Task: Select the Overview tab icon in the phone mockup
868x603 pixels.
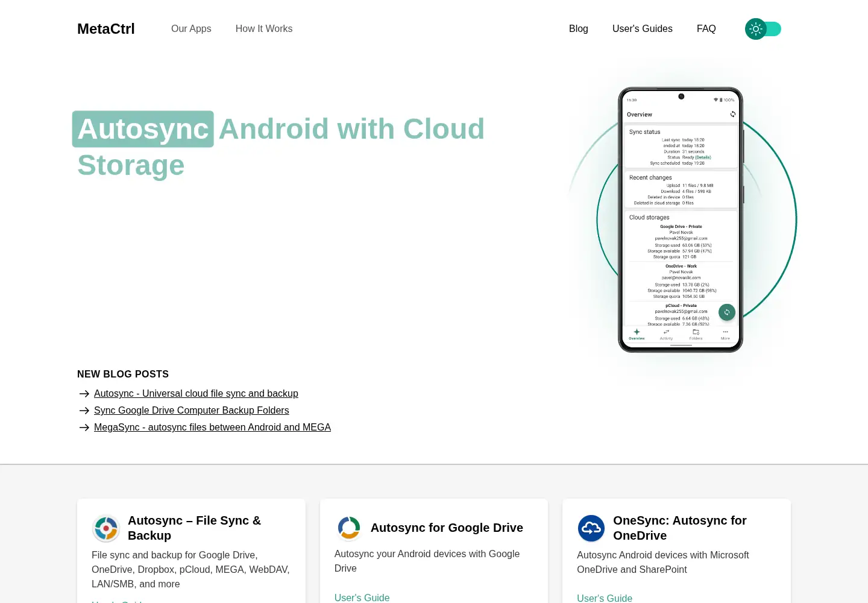Action: (637, 332)
